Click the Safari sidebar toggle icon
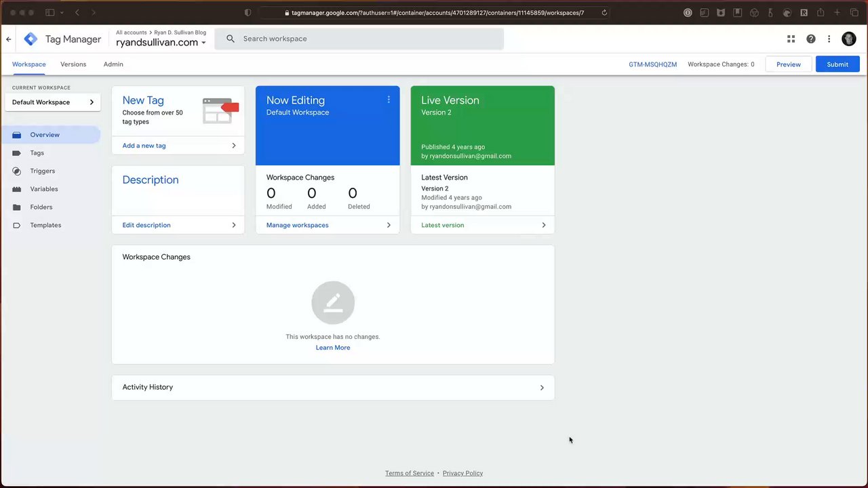Viewport: 868px width, 488px height. coord(50,12)
